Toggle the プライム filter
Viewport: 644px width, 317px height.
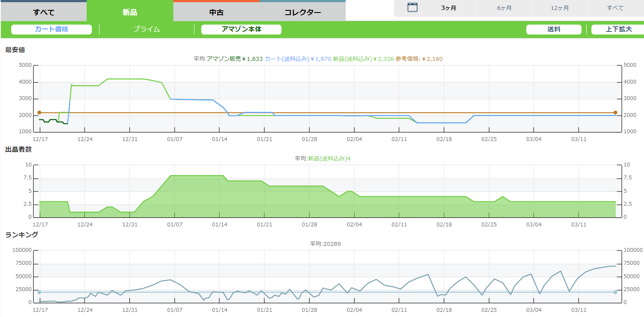(x=147, y=29)
